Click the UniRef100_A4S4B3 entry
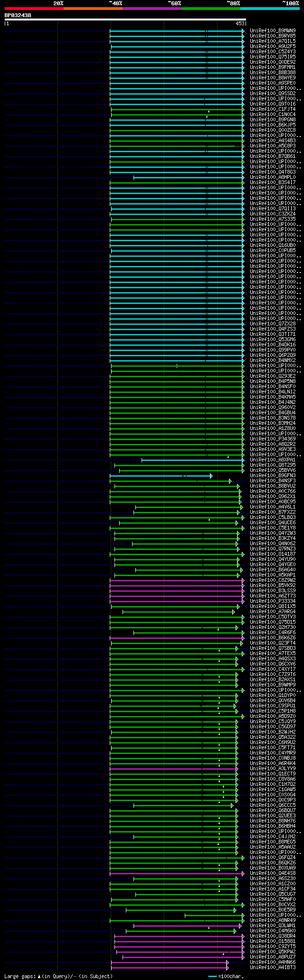 click(273, 140)
